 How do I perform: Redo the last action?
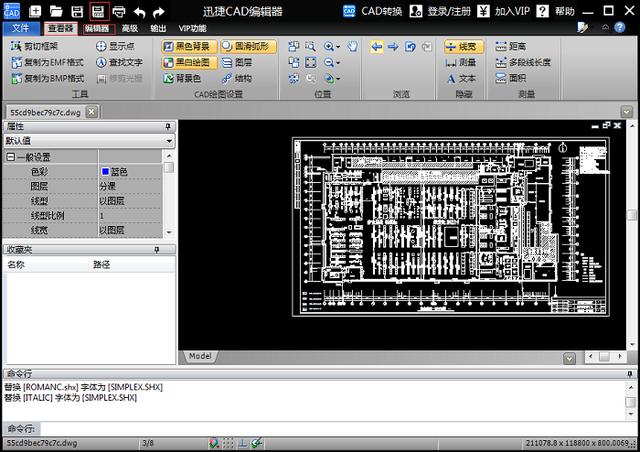159,12
